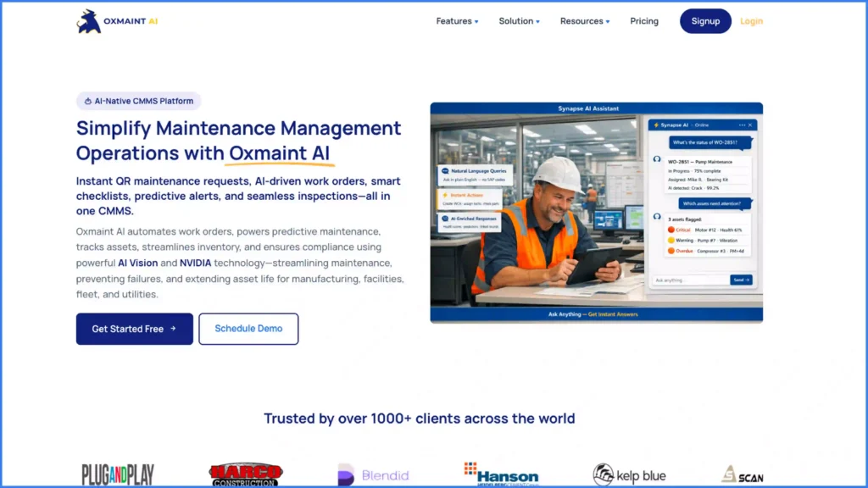Click the 'What's the status of WO-2851?' message
Screen dimensions: 868x488
click(710, 142)
